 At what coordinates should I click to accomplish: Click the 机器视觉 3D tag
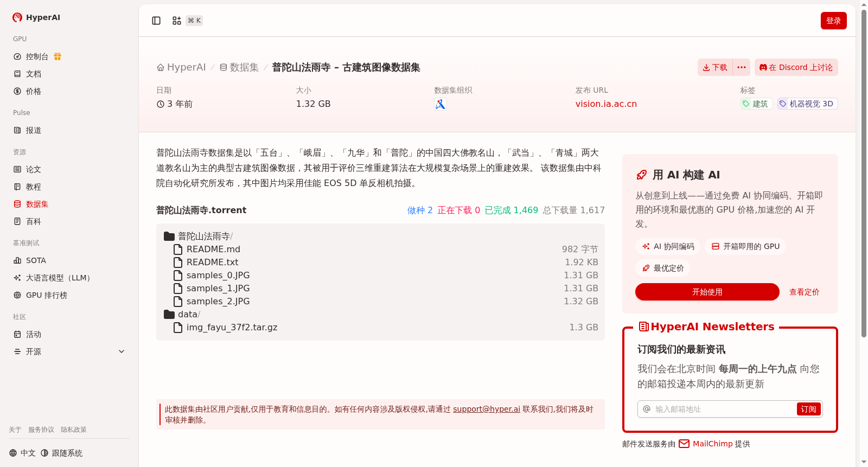[808, 104]
